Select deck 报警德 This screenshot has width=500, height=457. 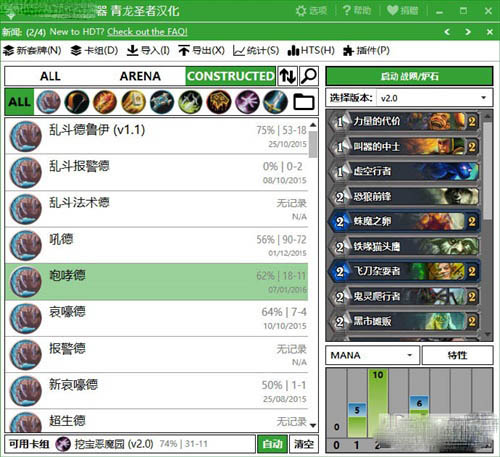(156, 355)
